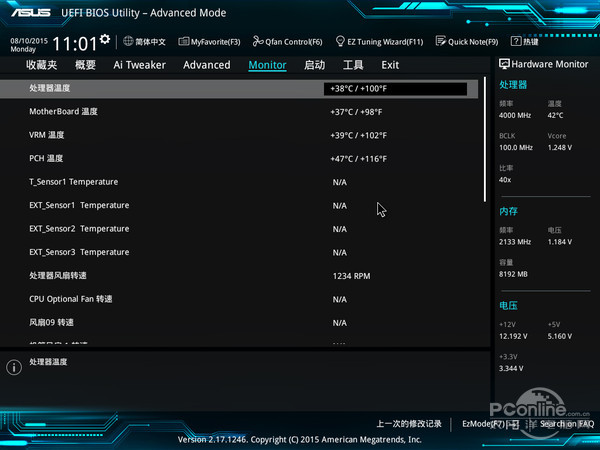The image size is (600, 450).
Task: Click the 08/10/2015 Monday date
Action: point(29,45)
